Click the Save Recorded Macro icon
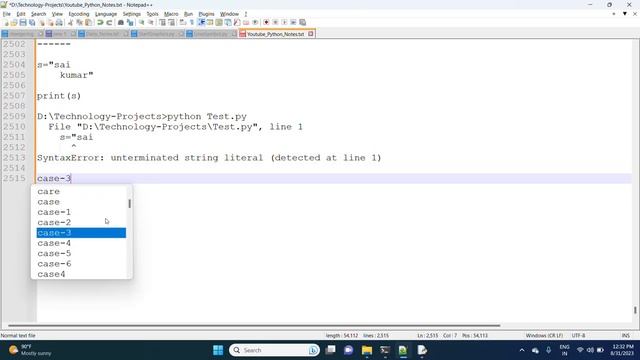Image resolution: width=640 pixels, height=360 pixels. 302,22
